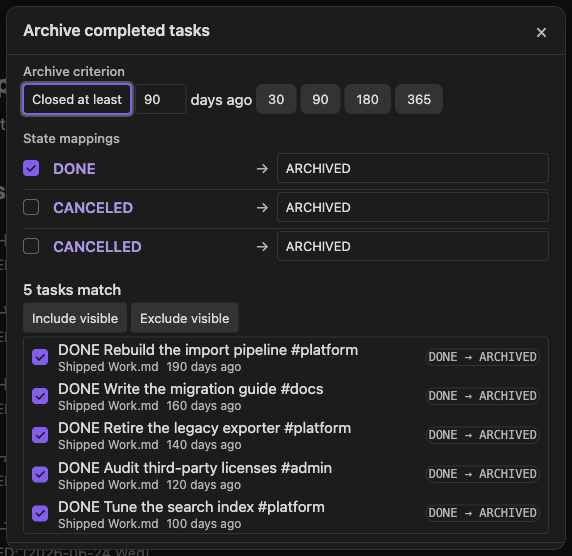Enable the CANCELLED state mapping checkbox

pos(31,246)
